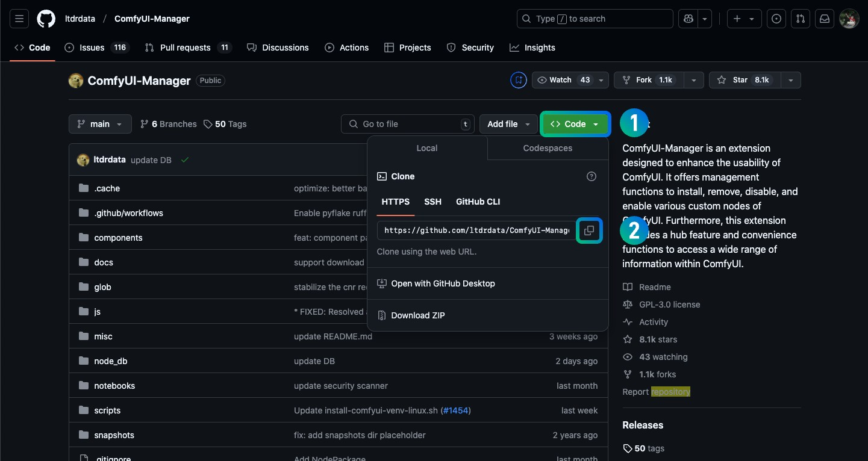Expand the main branch dropdown
This screenshot has height=461, width=868.
100,124
